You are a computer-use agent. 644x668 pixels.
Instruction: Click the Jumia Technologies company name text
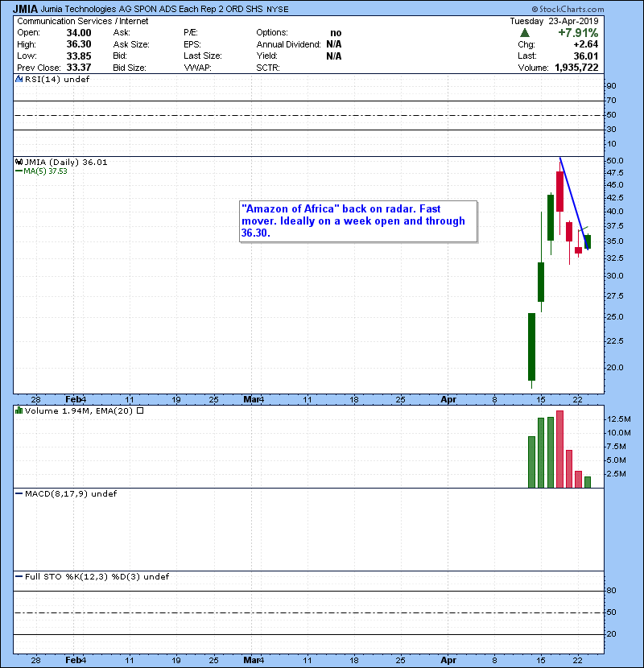click(151, 9)
